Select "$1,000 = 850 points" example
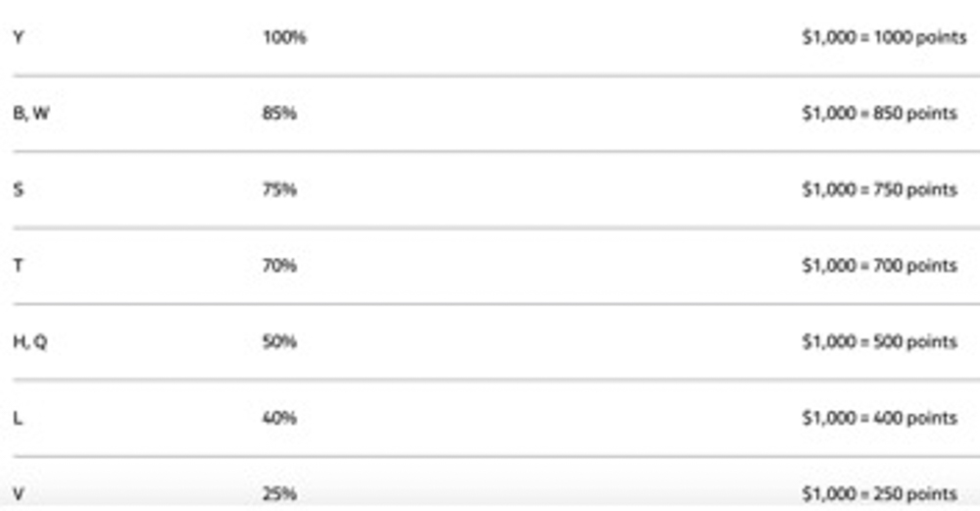Image resolution: width=980 pixels, height=511 pixels. [x=879, y=114]
